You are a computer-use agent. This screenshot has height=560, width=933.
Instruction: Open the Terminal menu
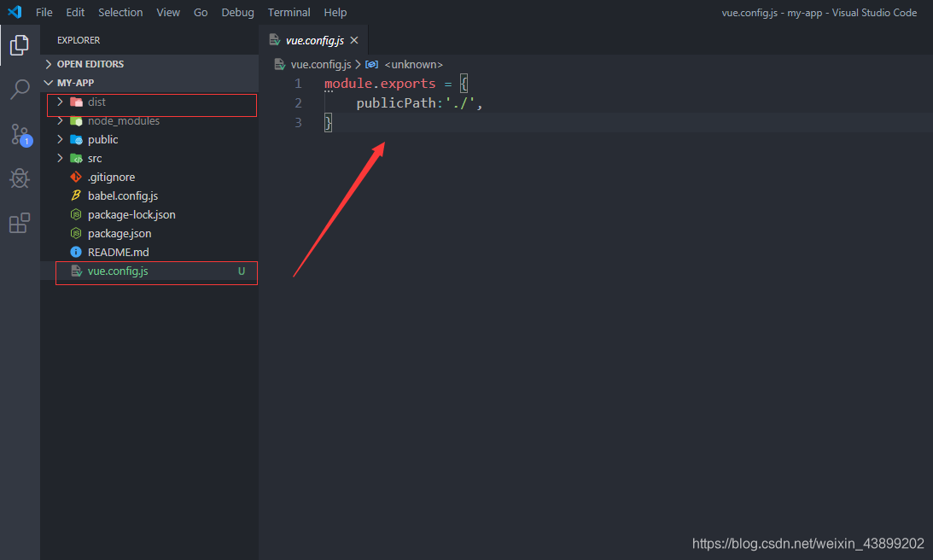289,12
